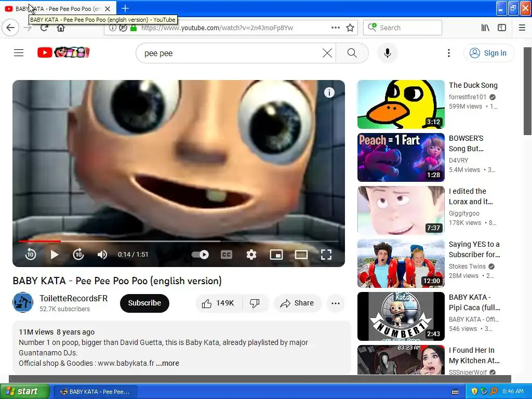This screenshot has height=399, width=532.
Task: Close the BABY KATA browser tab
Action: coord(107,9)
